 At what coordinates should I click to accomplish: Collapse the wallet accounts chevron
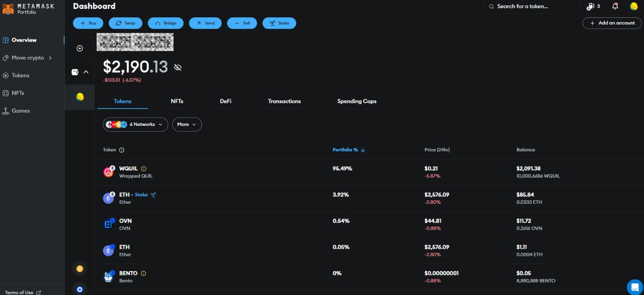coord(86,72)
